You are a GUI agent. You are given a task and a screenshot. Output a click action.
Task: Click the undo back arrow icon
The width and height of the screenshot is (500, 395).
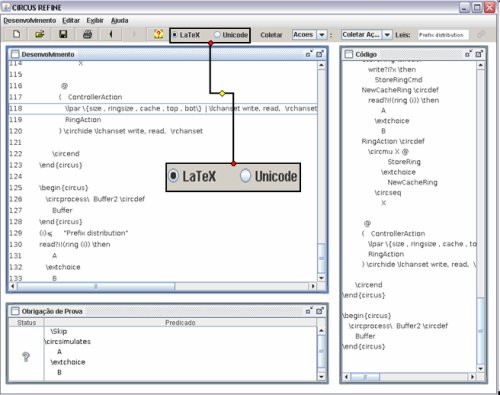coord(111,34)
